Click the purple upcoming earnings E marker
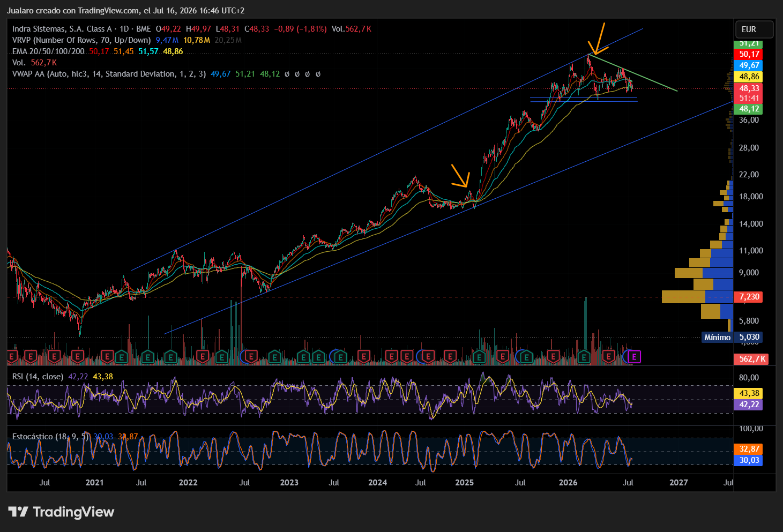This screenshot has width=783, height=532. pyautogui.click(x=634, y=357)
